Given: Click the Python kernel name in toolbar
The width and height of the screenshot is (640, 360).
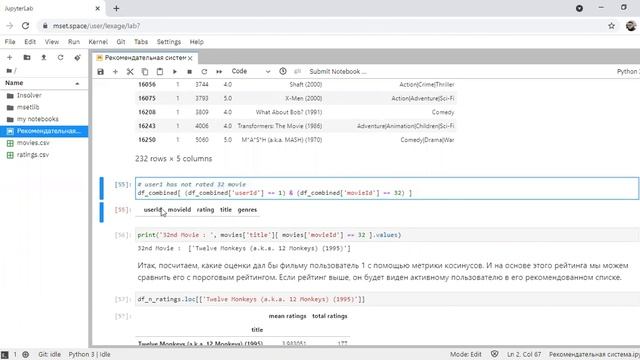Looking at the screenshot, I should tap(628, 71).
